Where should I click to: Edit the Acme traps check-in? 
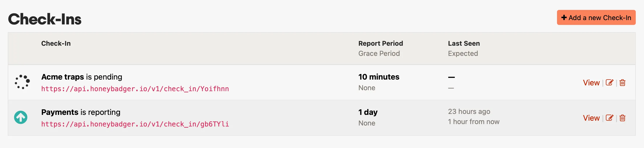[x=609, y=83]
